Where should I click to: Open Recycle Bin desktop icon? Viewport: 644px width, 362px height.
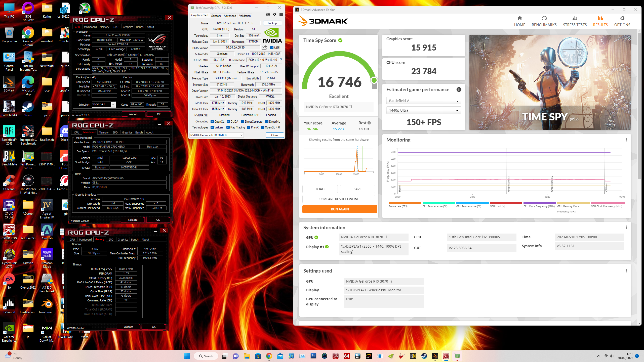pos(9,35)
